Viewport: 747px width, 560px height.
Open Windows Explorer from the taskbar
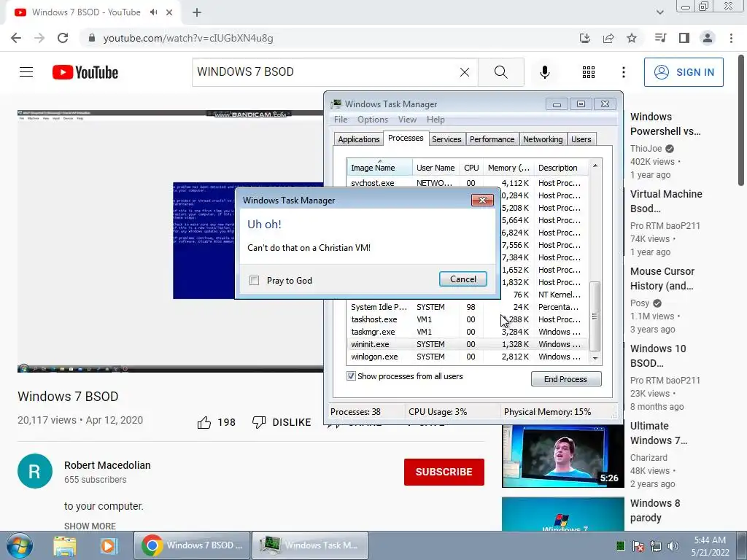[65, 545]
